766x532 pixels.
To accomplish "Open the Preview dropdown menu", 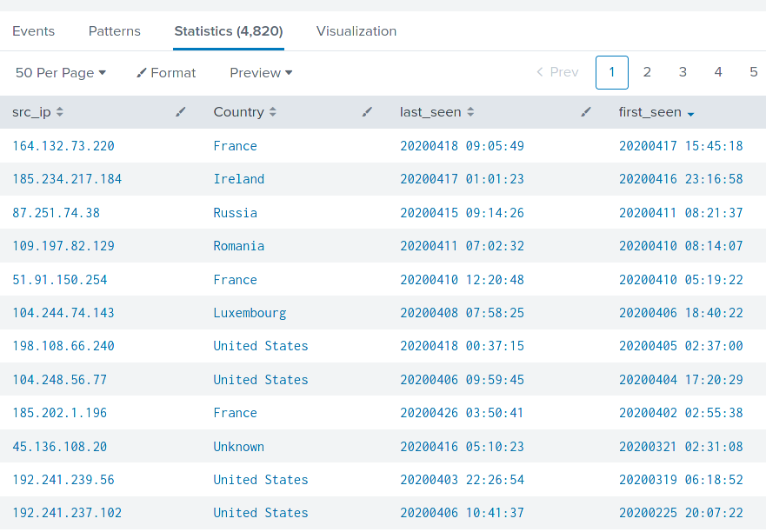I will (261, 73).
